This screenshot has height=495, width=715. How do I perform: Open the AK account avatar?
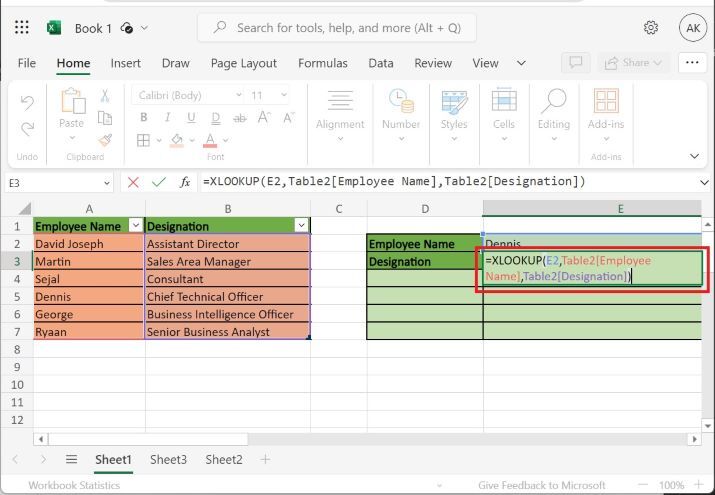pyautogui.click(x=693, y=28)
